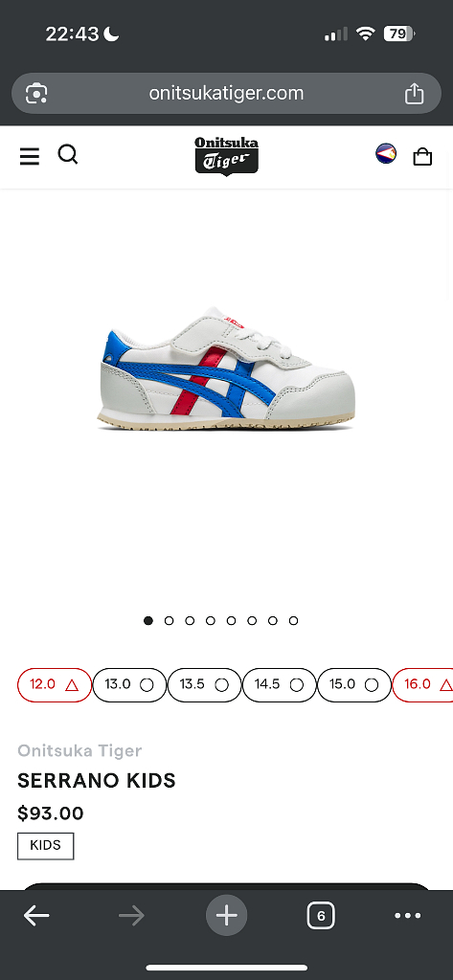453x980 pixels.
Task: Jump to last product image dot
Action: point(293,620)
